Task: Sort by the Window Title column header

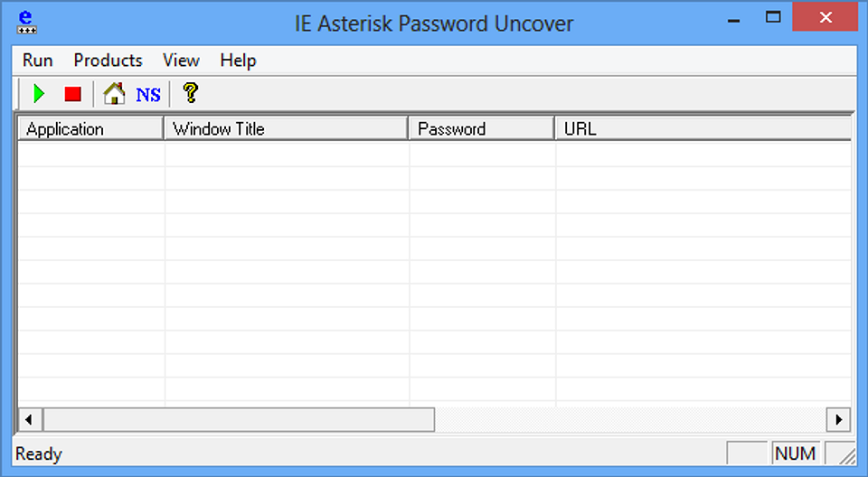Action: coord(287,128)
